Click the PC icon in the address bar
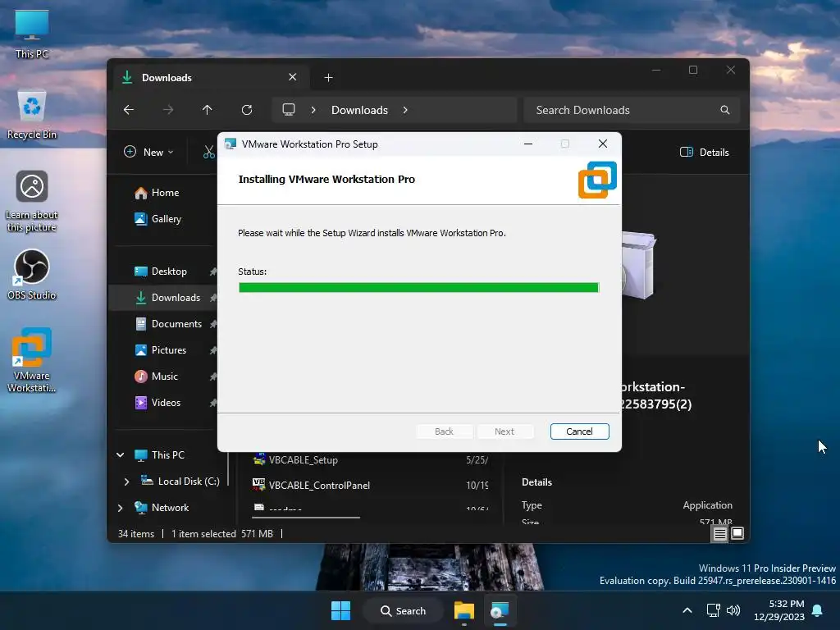840x630 pixels. [289, 110]
